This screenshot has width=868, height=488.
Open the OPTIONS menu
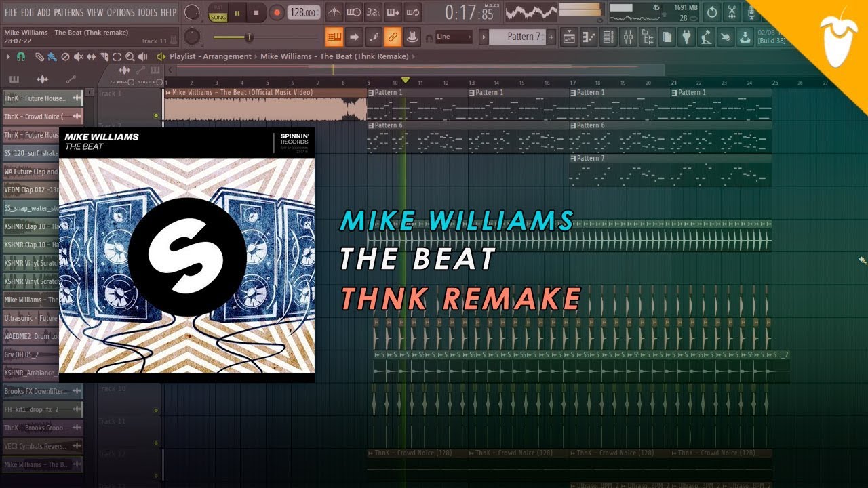coord(121,12)
